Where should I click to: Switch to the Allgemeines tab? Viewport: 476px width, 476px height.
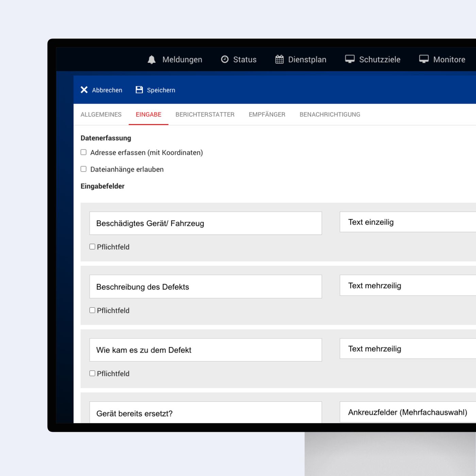101,115
